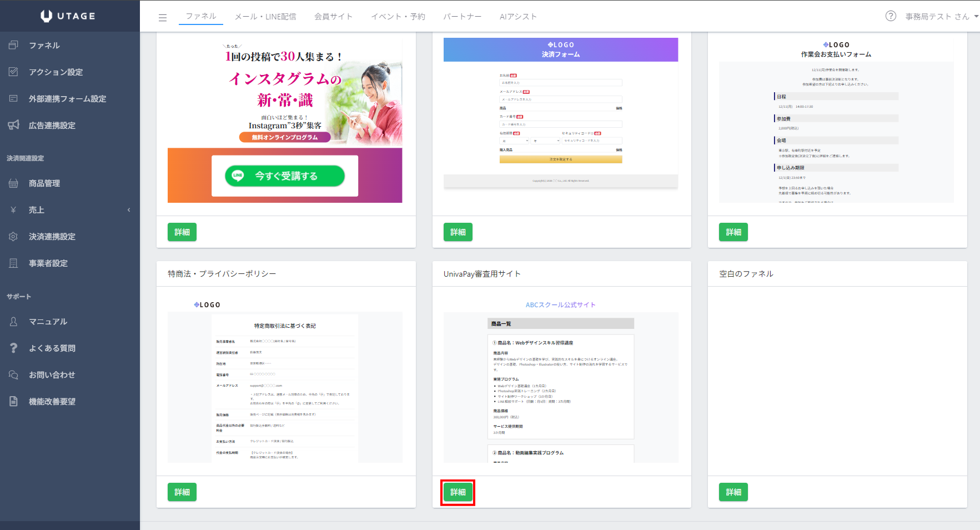Click the 決済連携設定 gear icon

[14, 237]
